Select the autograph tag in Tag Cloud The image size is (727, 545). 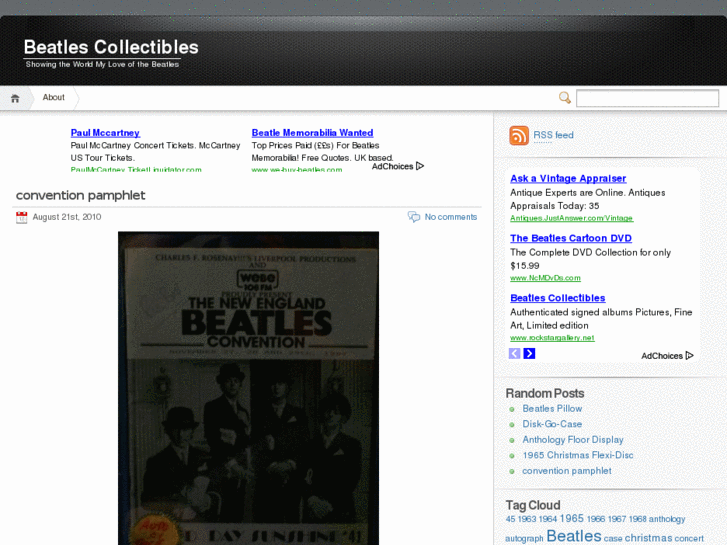pyautogui.click(x=524, y=539)
